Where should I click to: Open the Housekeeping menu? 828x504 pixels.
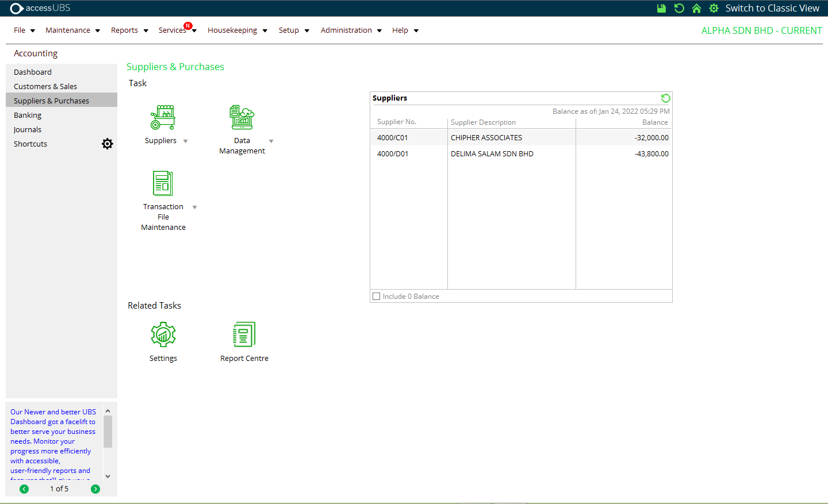click(x=237, y=30)
